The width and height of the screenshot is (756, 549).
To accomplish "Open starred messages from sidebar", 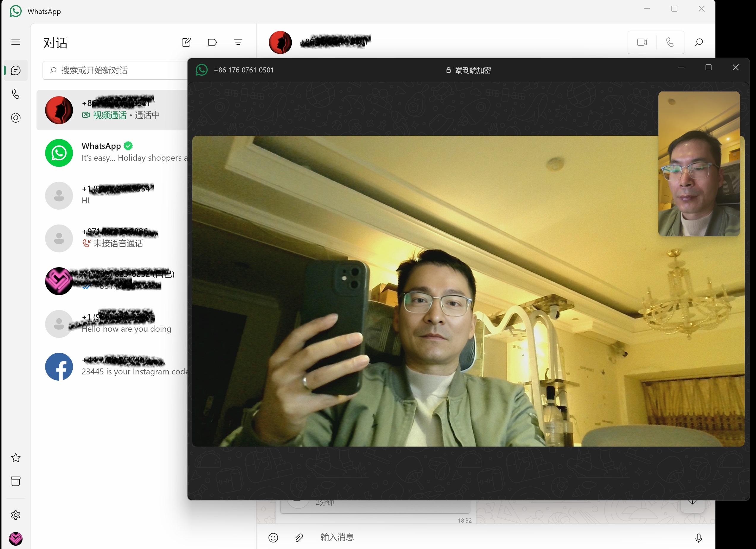I will coord(16,458).
